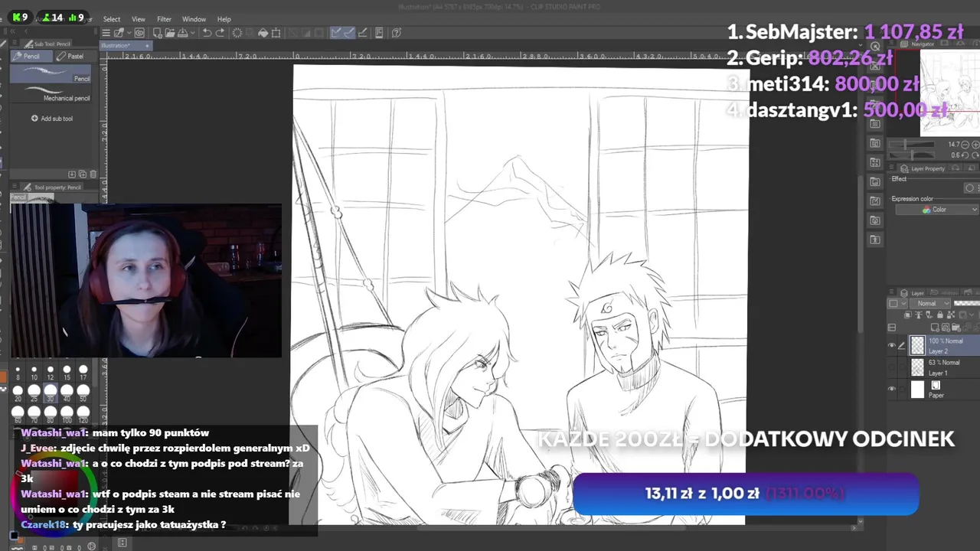
Task: Open the Layer Property palette menu icon
Action: coord(892,167)
